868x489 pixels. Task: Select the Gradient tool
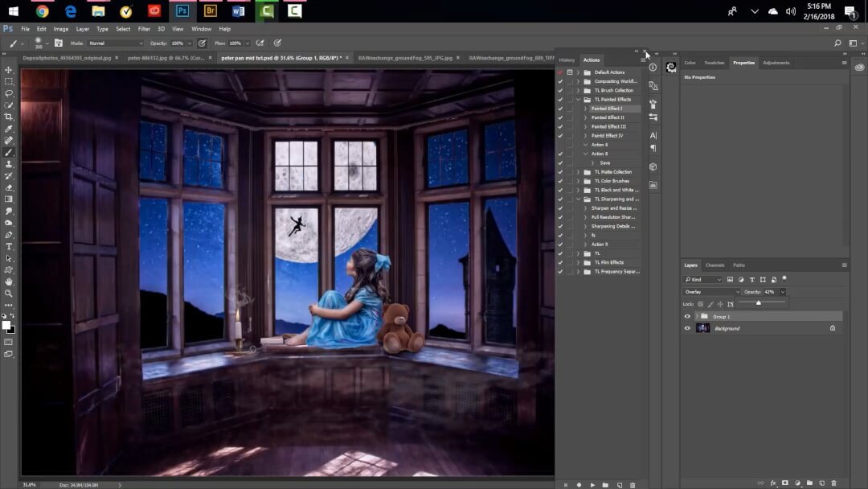point(8,199)
